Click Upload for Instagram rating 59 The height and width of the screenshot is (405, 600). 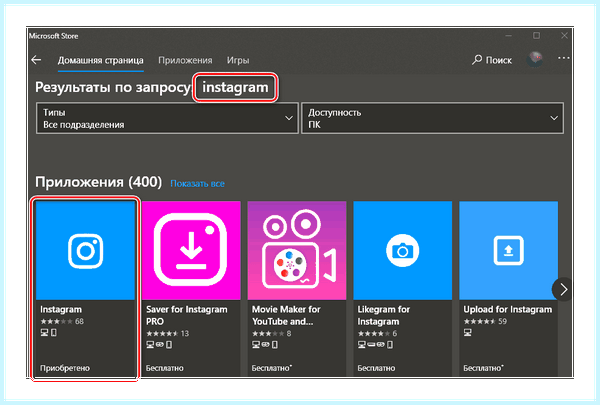[x=485, y=321]
